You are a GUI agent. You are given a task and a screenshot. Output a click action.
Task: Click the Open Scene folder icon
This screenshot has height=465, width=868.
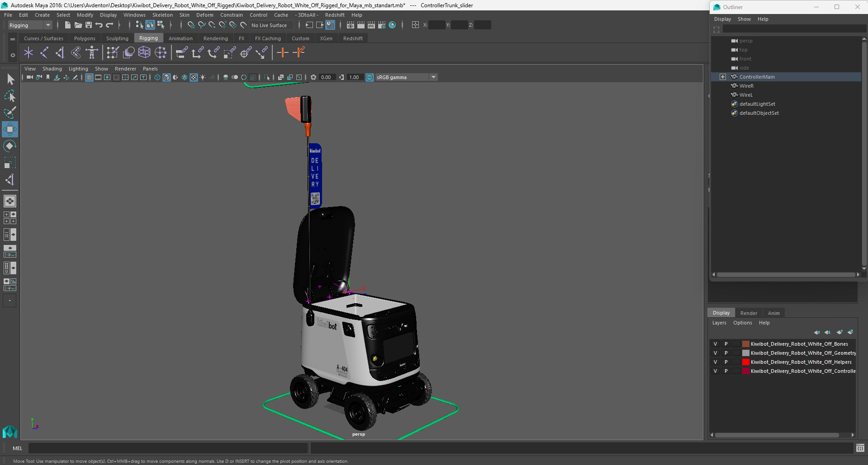point(78,25)
